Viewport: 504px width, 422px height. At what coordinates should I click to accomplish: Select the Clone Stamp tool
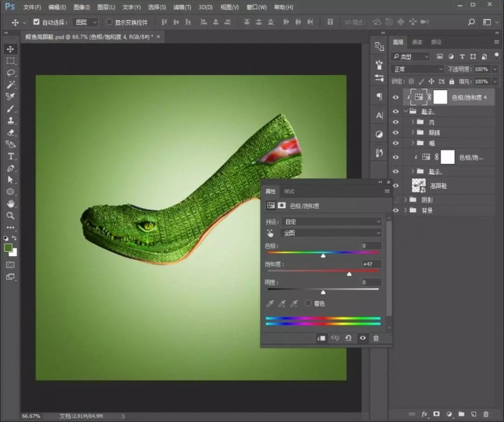(10, 121)
